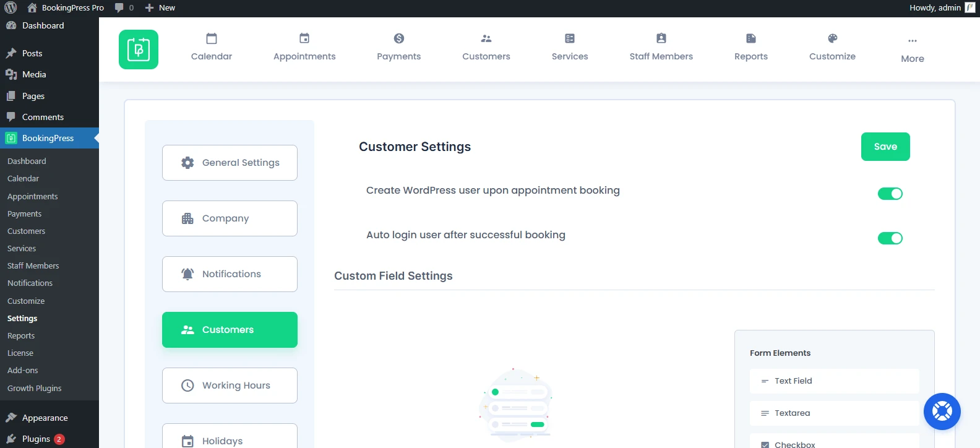Image resolution: width=980 pixels, height=448 pixels.
Task: Toggle Auto login user after booking
Action: [890, 238]
